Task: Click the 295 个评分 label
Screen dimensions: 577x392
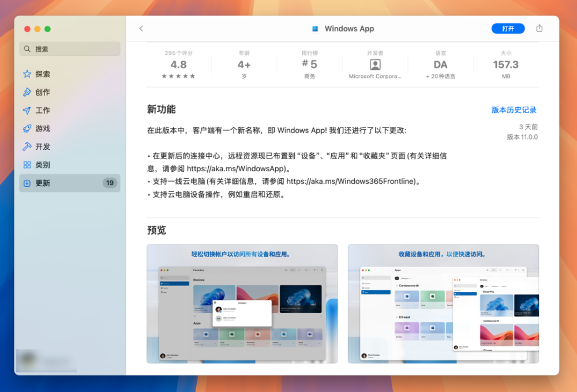Action: tap(178, 53)
